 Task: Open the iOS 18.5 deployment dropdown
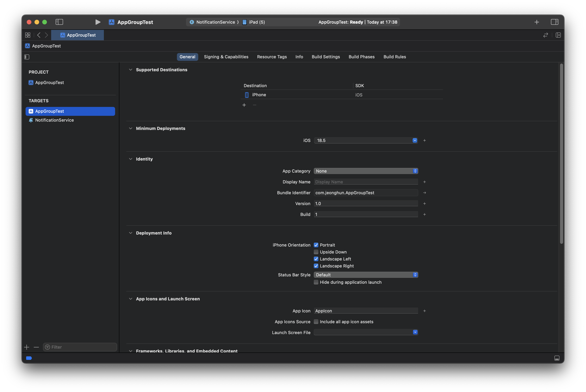415,140
